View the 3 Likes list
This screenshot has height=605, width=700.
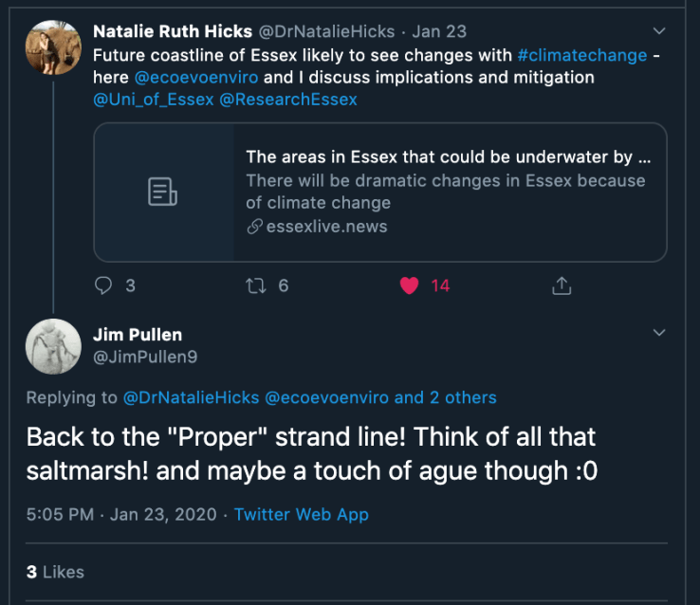[55, 572]
